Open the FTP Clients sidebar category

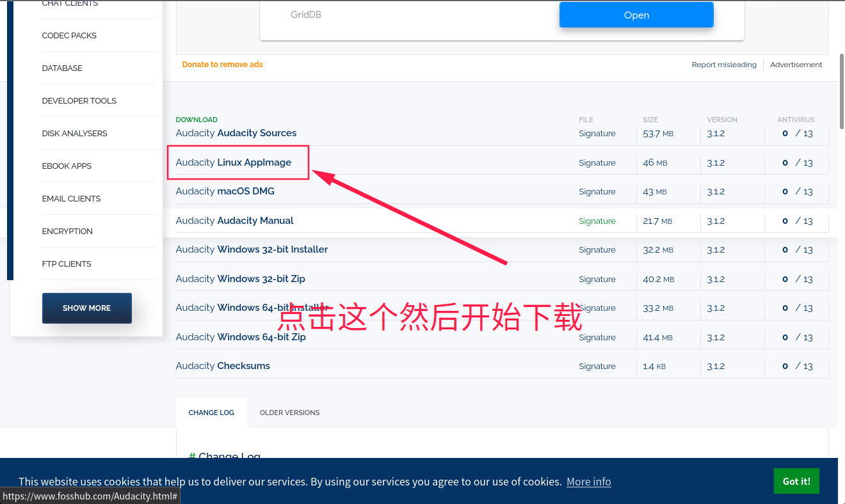(68, 264)
